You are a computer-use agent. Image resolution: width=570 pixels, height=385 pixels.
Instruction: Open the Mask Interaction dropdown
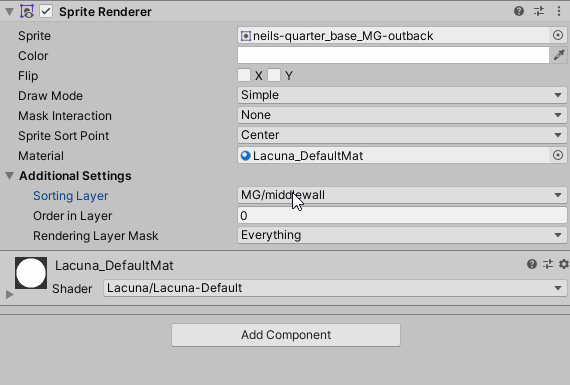pos(402,115)
